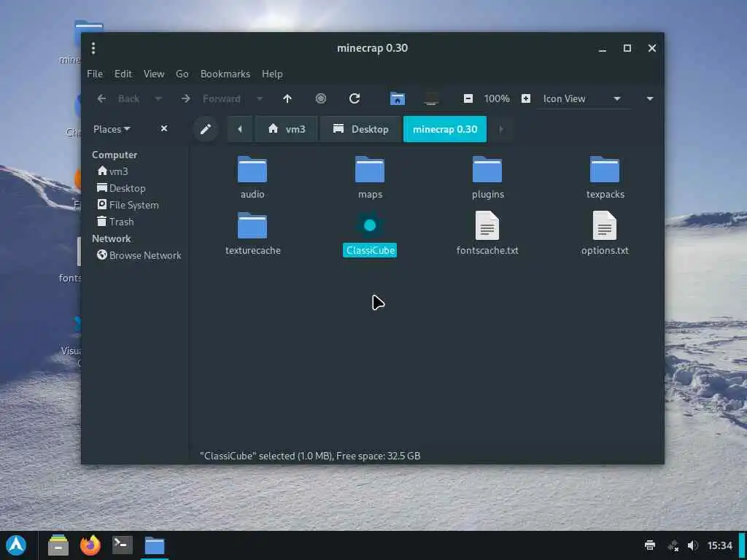Jump to vm3 in the path bar
The image size is (747, 560).
pos(286,129)
